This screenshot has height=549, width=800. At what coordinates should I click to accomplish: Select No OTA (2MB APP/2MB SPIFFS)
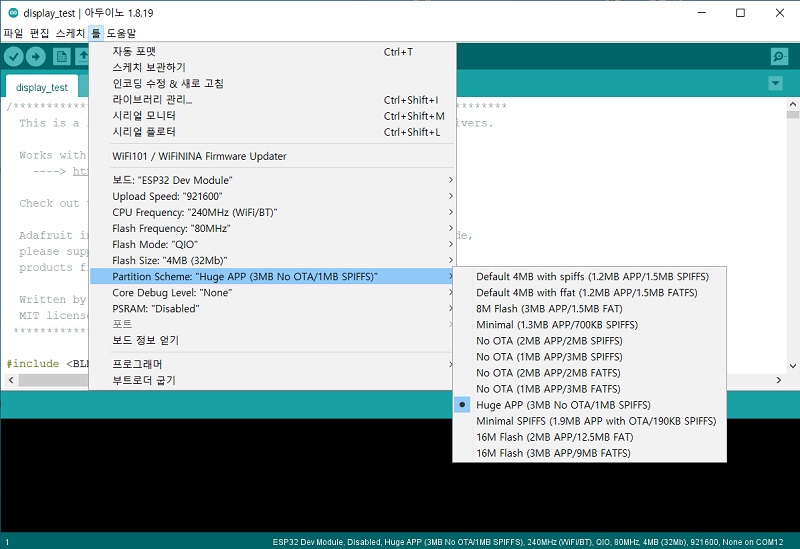click(589, 341)
